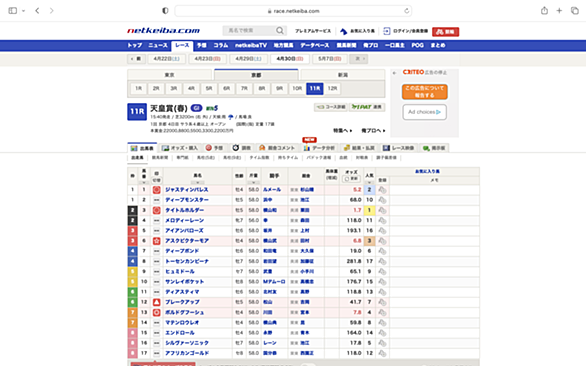The image size is (586, 366).
Task: Select race 12R button
Action: pos(332,89)
